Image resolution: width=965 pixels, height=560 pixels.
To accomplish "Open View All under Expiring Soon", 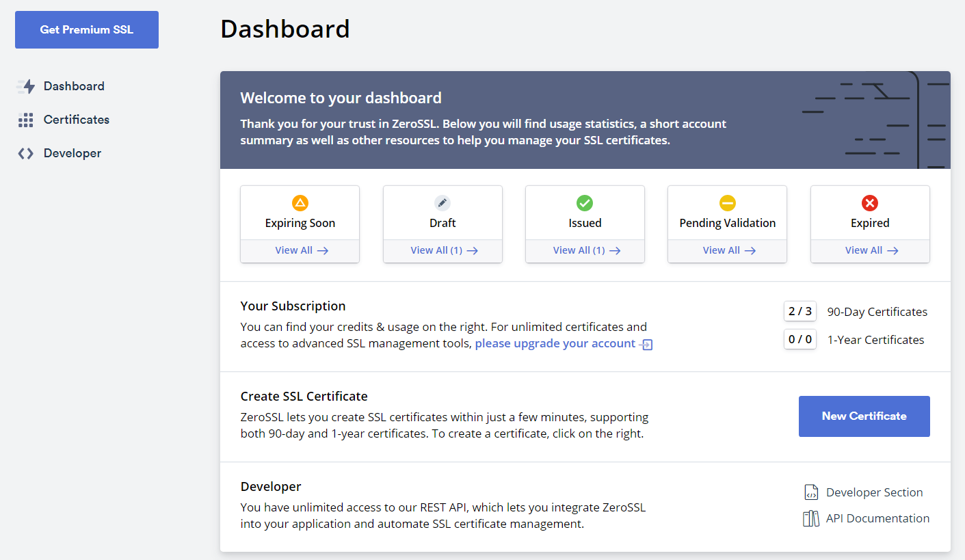I will click(x=301, y=250).
